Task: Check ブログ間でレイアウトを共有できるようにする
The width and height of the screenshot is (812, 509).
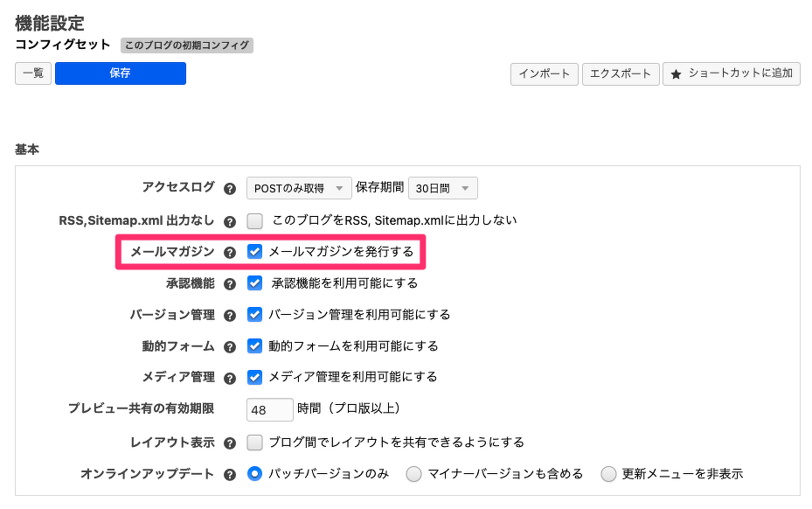Action: tap(255, 443)
